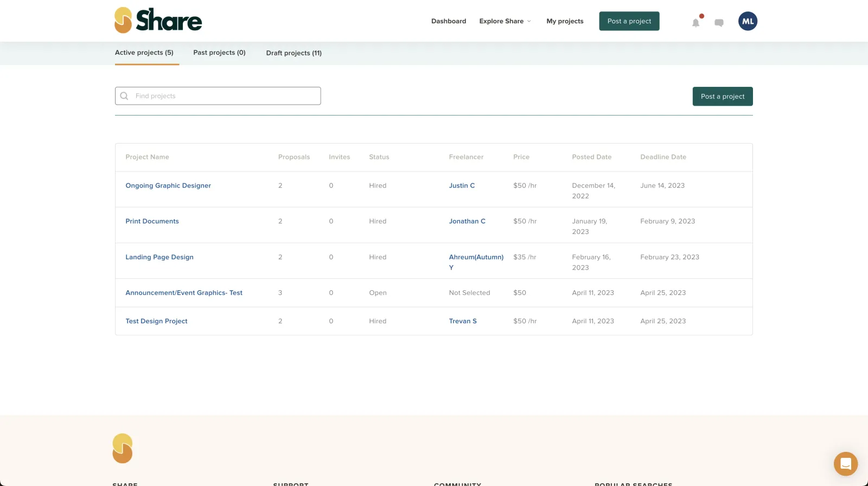Open Ongoing Graphic Designer project
This screenshot has width=868, height=486.
[x=168, y=186]
